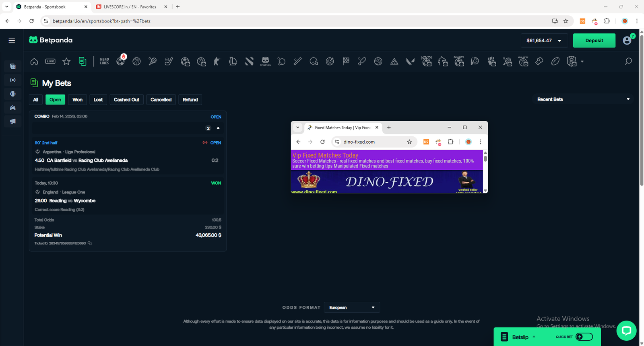Open the live chat support bubble
The image size is (644, 346).
626,330
